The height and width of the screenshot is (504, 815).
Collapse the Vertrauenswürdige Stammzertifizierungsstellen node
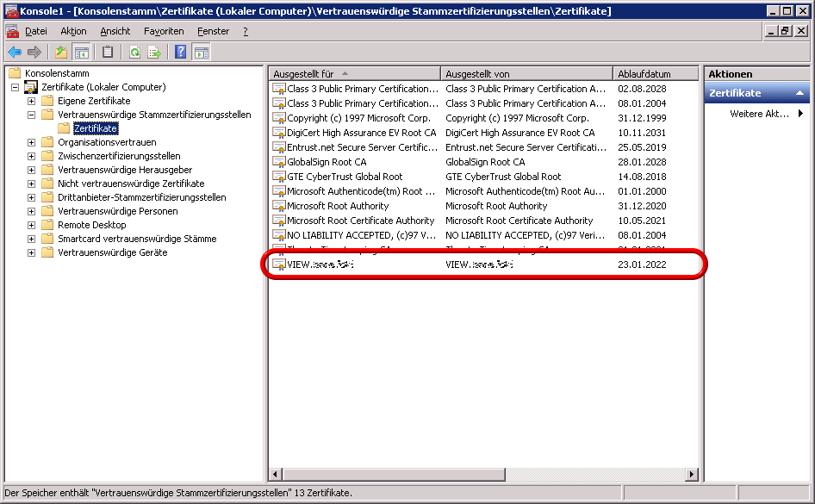[x=32, y=115]
